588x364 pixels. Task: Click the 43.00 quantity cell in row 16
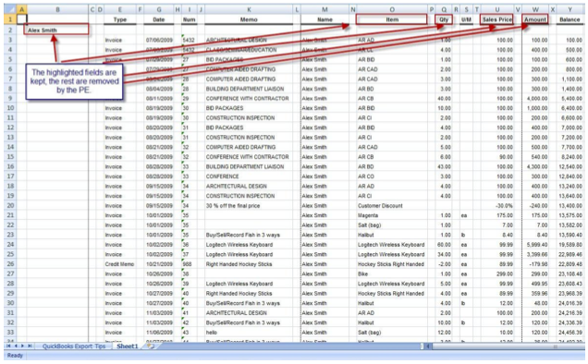pos(444,166)
